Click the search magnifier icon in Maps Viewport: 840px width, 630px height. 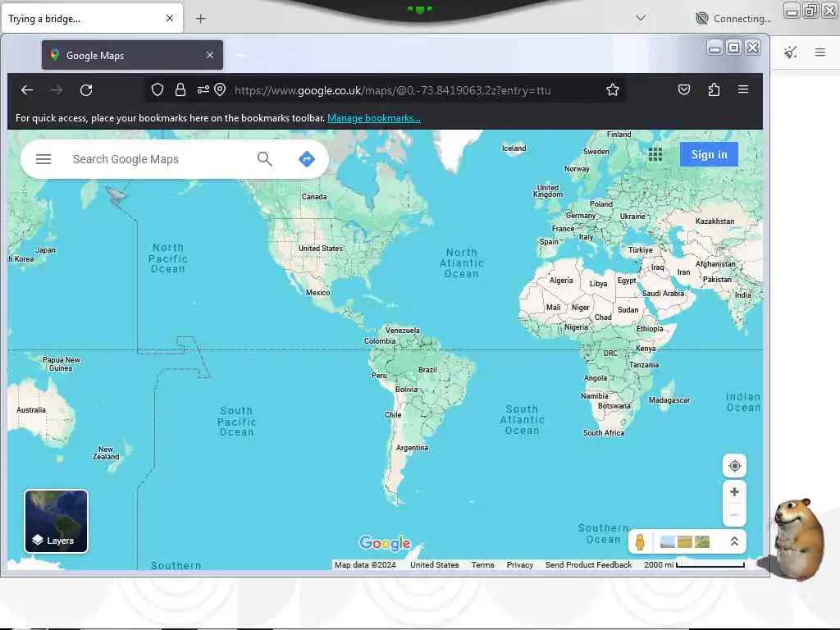265,159
